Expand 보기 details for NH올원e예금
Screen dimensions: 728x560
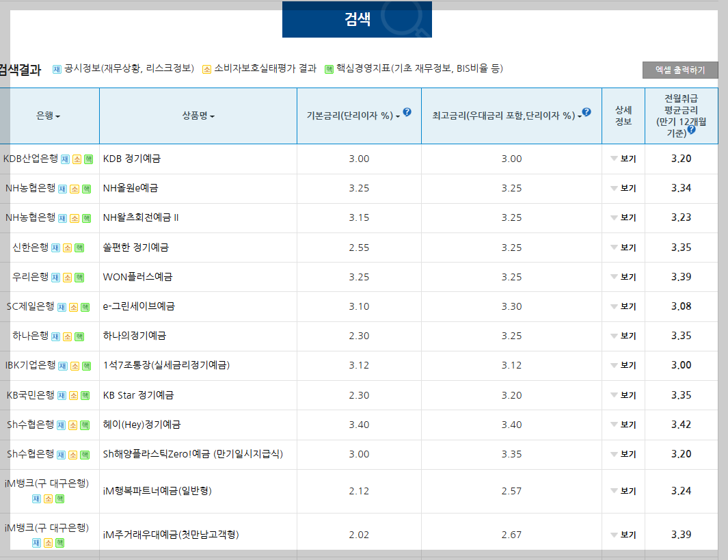623,188
